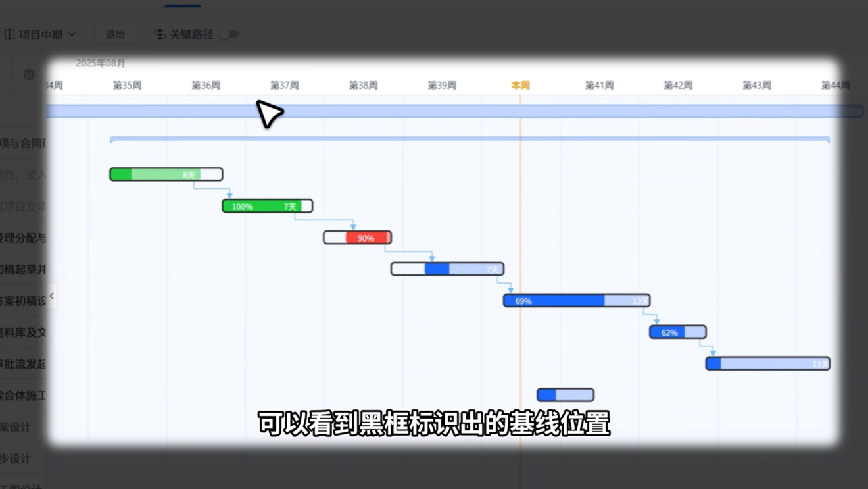Select the row ending 方案初稿设
Image resolution: width=868 pixels, height=489 pixels.
click(x=23, y=301)
